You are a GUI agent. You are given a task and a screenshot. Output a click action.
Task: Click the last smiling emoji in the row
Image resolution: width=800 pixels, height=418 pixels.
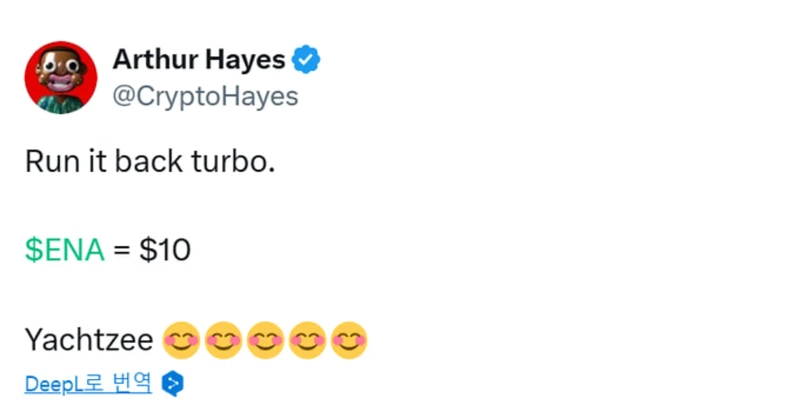click(x=349, y=342)
